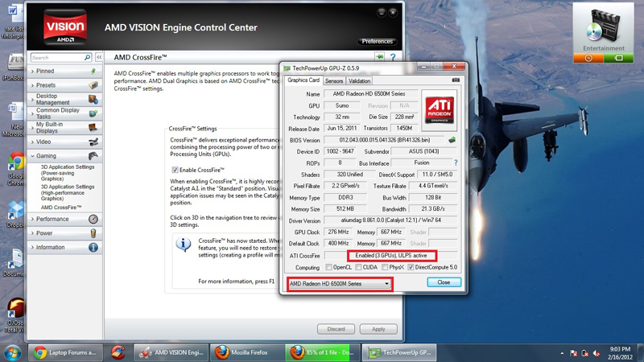
Task: Show hidden tray icons arrow
Action: (x=562, y=353)
